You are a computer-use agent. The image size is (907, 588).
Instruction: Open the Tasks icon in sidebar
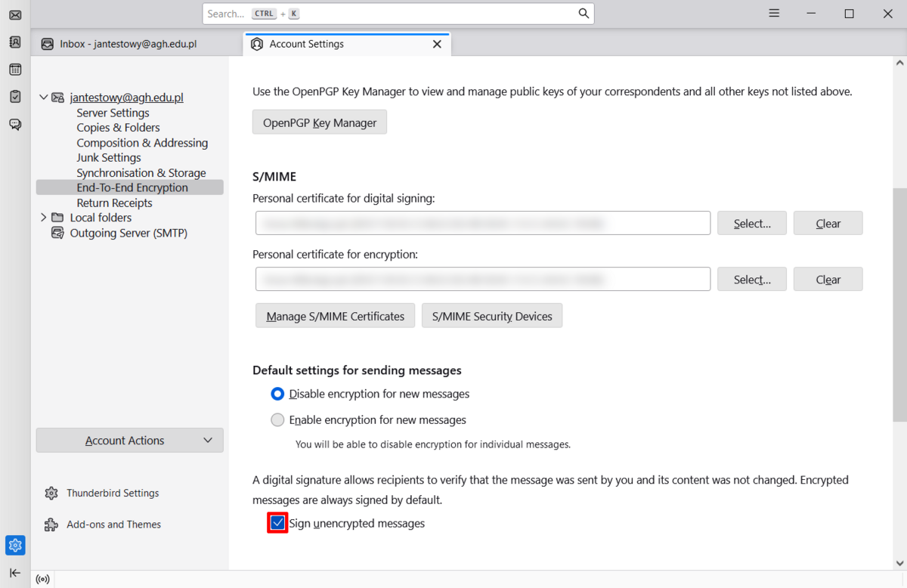point(15,97)
